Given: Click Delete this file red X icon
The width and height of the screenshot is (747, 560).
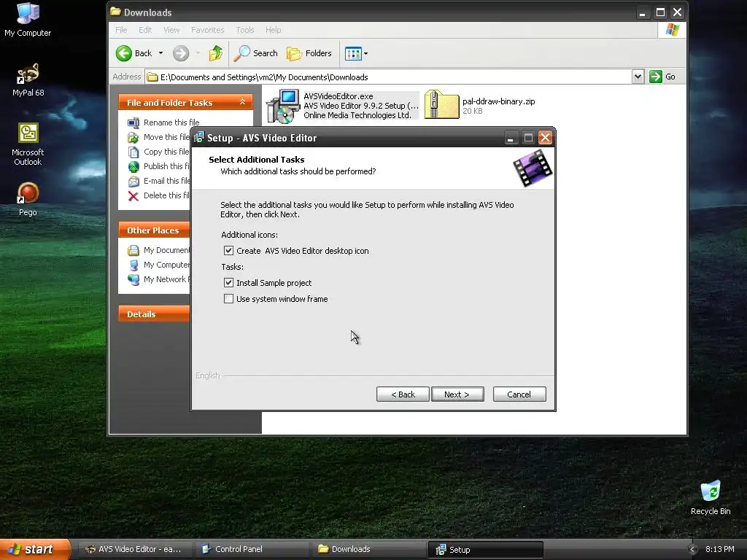Looking at the screenshot, I should (133, 195).
